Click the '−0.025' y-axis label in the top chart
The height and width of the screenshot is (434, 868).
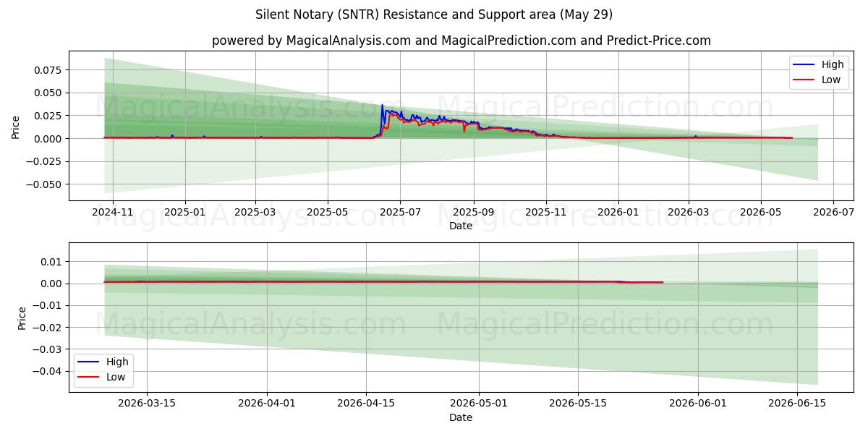click(x=46, y=161)
